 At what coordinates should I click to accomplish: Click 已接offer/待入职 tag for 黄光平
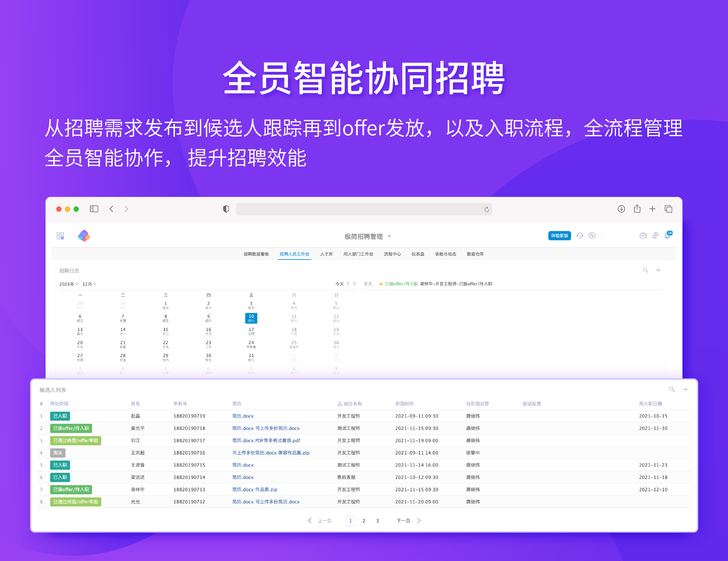click(x=71, y=428)
